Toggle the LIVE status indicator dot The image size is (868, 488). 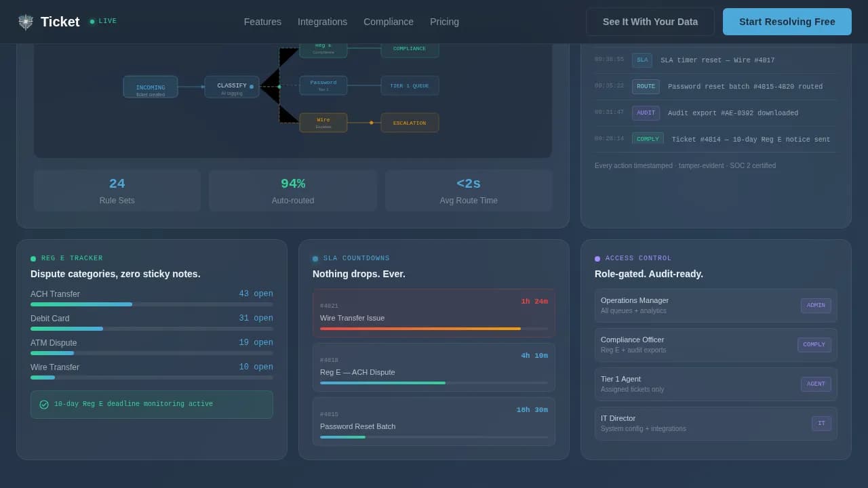93,21
